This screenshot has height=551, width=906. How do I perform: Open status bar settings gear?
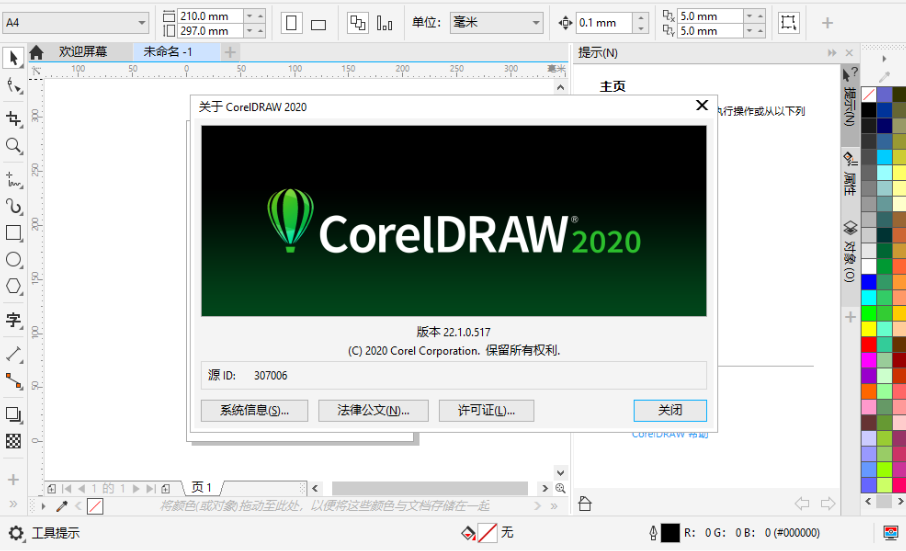tap(16, 533)
